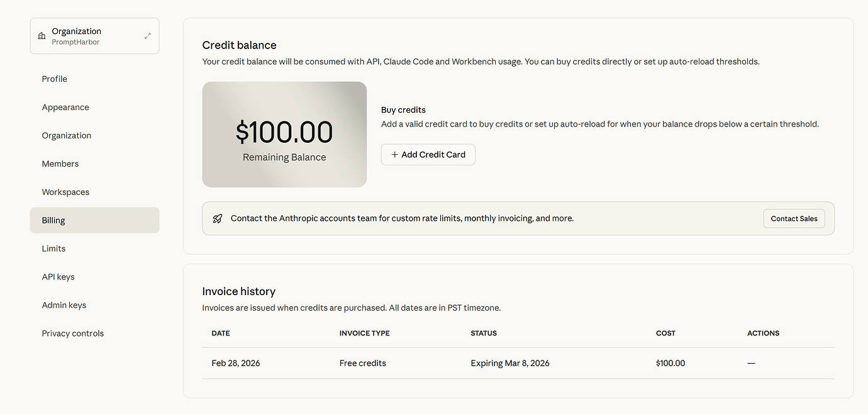Open Admin keys settings
This screenshot has width=868, height=414.
coord(64,305)
